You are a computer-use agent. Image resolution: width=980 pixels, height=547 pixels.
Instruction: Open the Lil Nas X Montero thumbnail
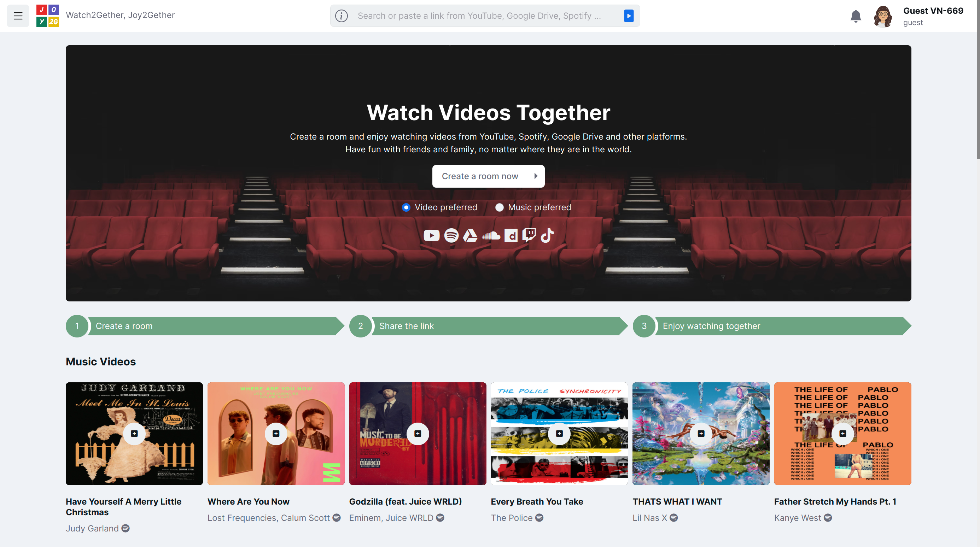click(701, 434)
